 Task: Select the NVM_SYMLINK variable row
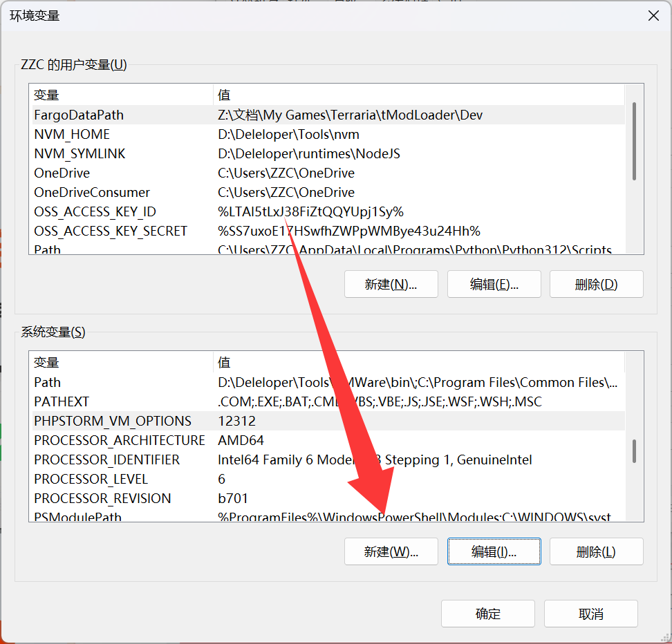click(328, 153)
